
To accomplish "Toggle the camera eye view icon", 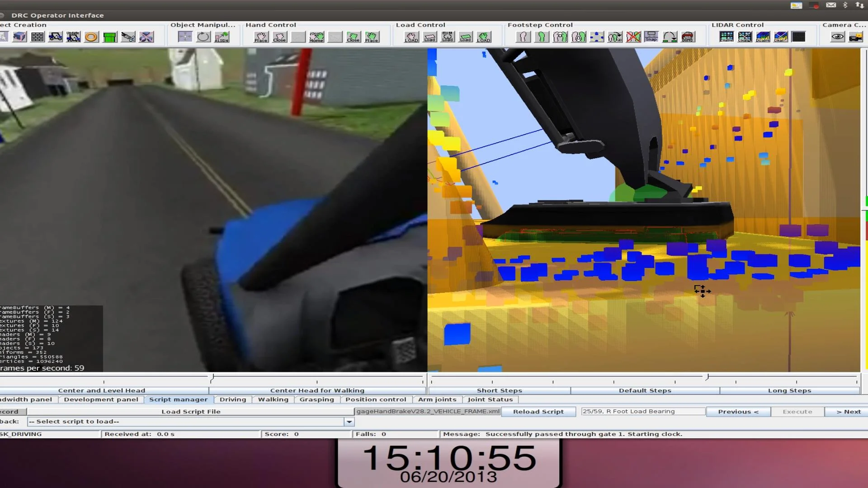I will pyautogui.click(x=838, y=37).
